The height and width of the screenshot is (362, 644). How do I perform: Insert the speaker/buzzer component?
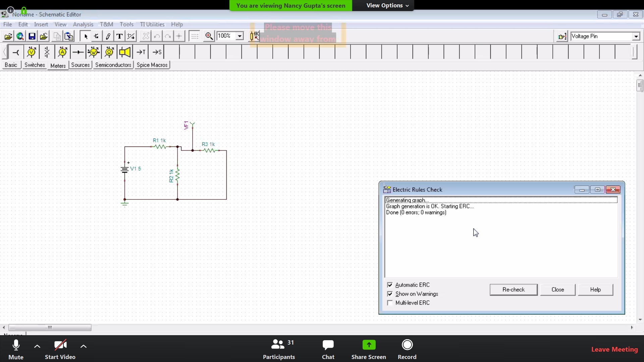pos(125,52)
